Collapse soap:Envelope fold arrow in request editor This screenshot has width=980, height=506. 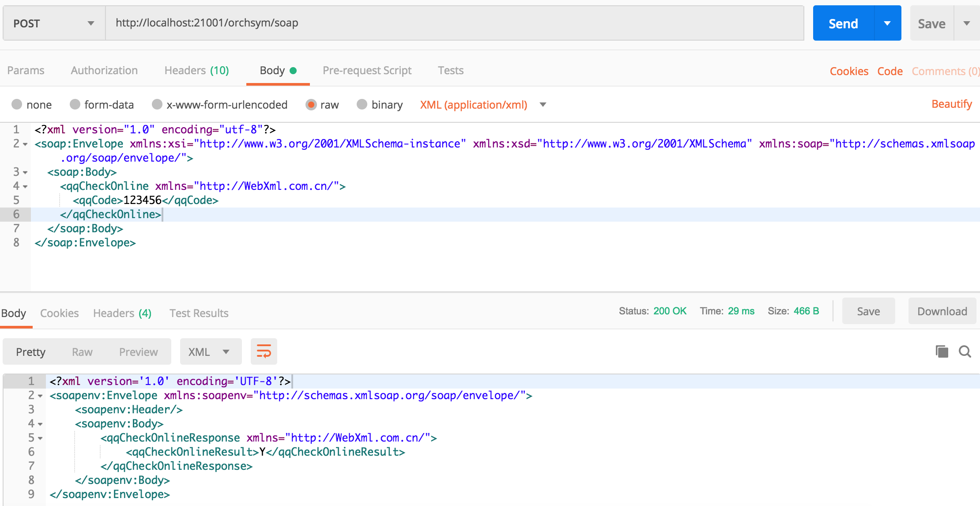(x=25, y=144)
